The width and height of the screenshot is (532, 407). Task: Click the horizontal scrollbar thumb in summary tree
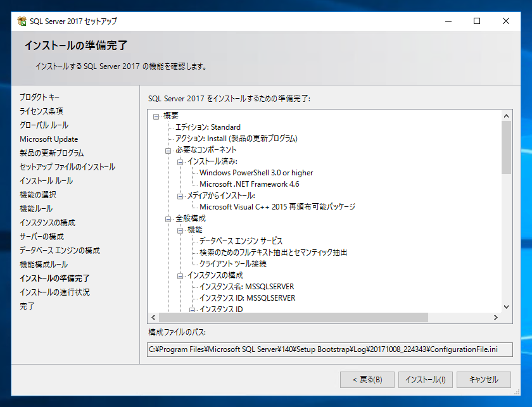(x=293, y=318)
